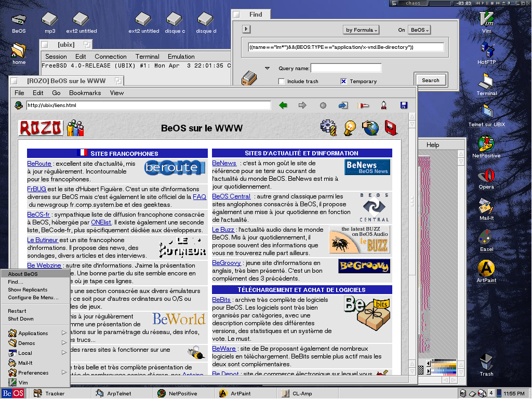Open the by Formula dropdown
Viewport: 532px width, 399px height.
361,30
